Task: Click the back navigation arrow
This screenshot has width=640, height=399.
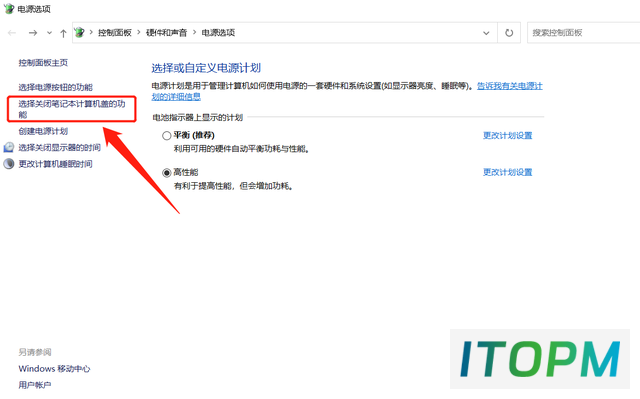Action: [x=12, y=33]
